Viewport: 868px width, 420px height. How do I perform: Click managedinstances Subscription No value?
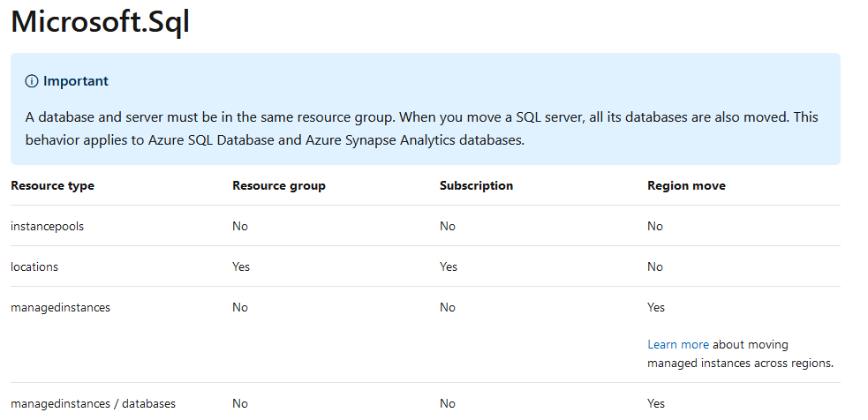pos(448,307)
